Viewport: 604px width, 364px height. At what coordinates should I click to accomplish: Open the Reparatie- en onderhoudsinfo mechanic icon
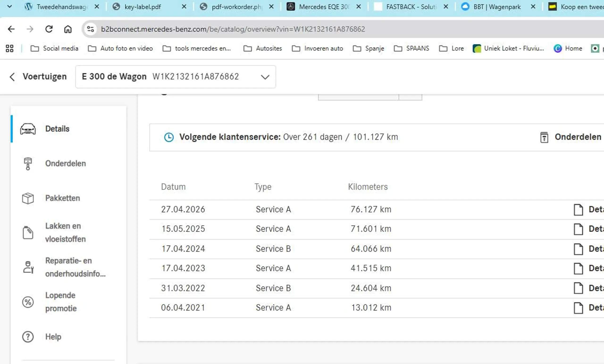(28, 267)
